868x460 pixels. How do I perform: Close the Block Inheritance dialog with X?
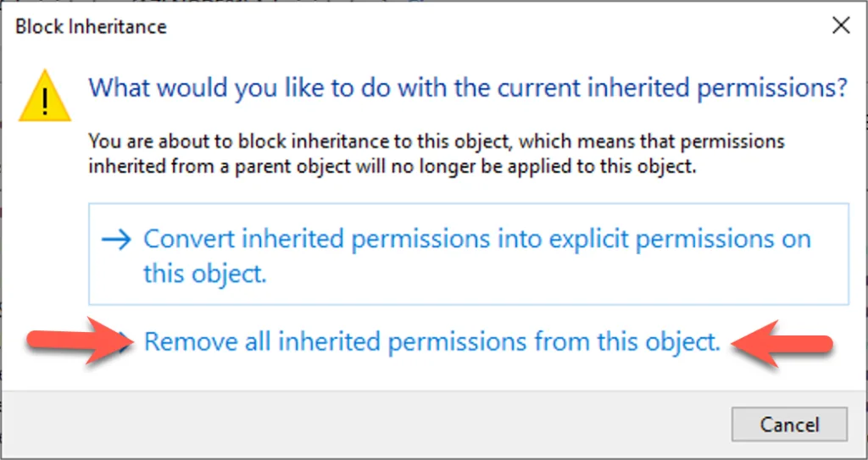tap(840, 26)
